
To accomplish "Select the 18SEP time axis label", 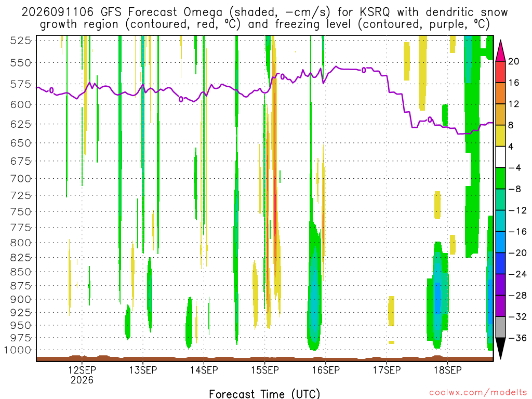I will 447,370.
